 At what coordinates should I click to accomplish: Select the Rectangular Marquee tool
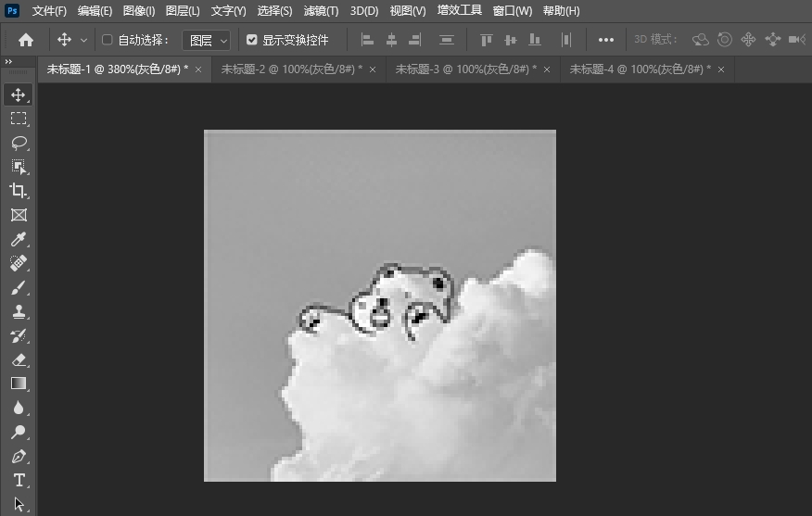click(x=19, y=119)
